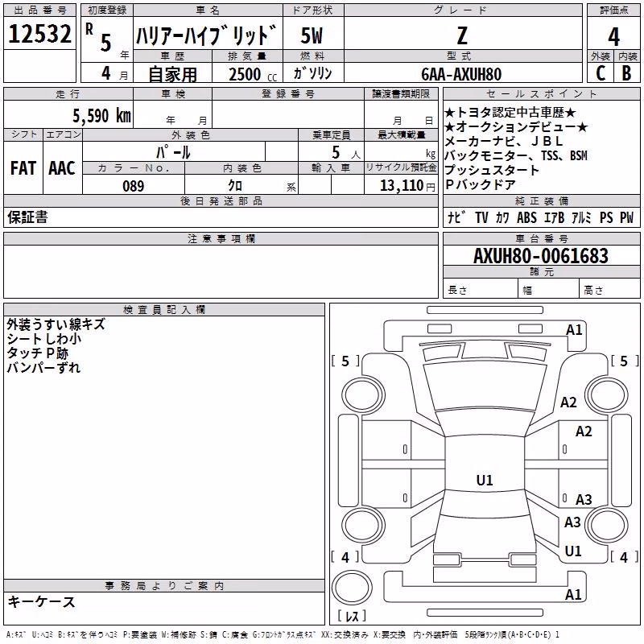Select inspector note バンパーずれ

(43, 368)
